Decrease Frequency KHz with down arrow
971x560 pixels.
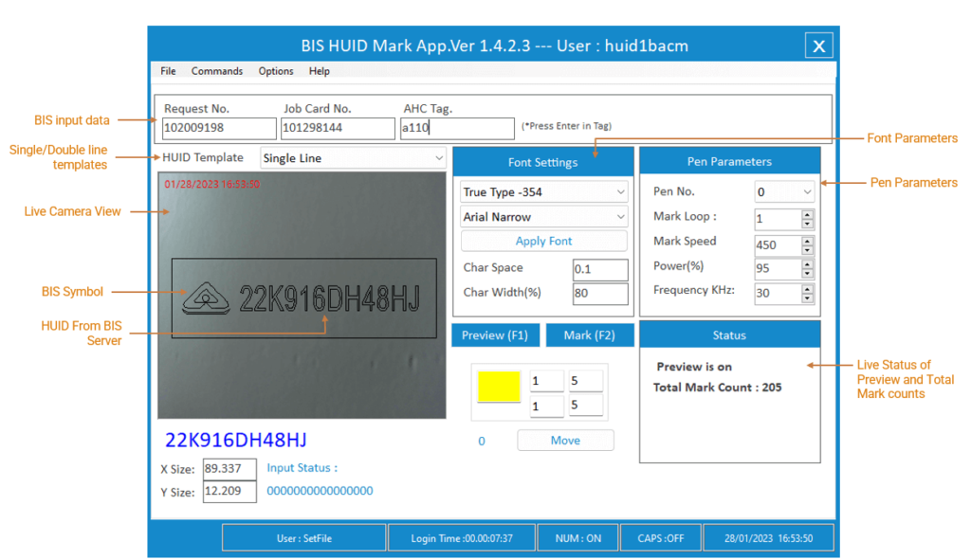click(807, 298)
